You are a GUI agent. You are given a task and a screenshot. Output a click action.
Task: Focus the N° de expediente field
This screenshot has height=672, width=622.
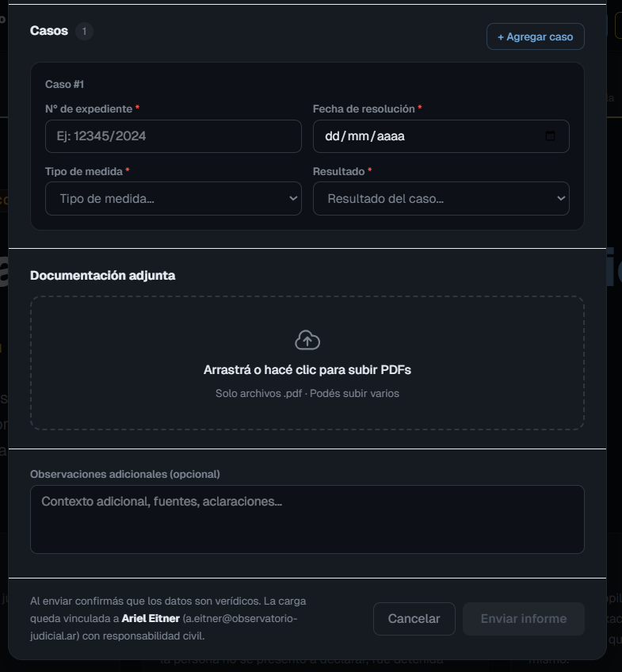(x=173, y=136)
